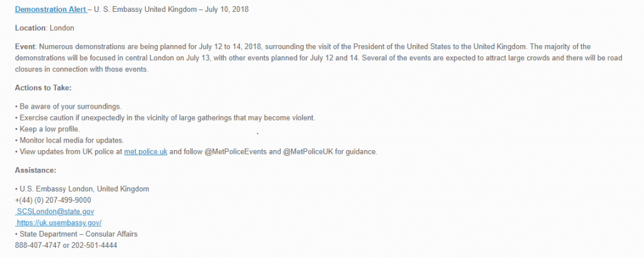Click the Exercise caution bullet text
Screen dimensions: 644x258
(x=165, y=118)
